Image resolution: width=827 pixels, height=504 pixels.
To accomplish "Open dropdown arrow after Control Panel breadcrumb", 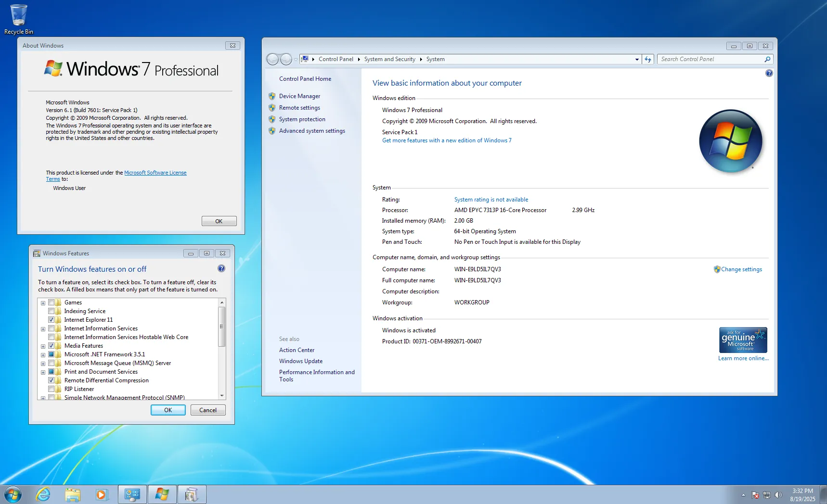I will [359, 59].
